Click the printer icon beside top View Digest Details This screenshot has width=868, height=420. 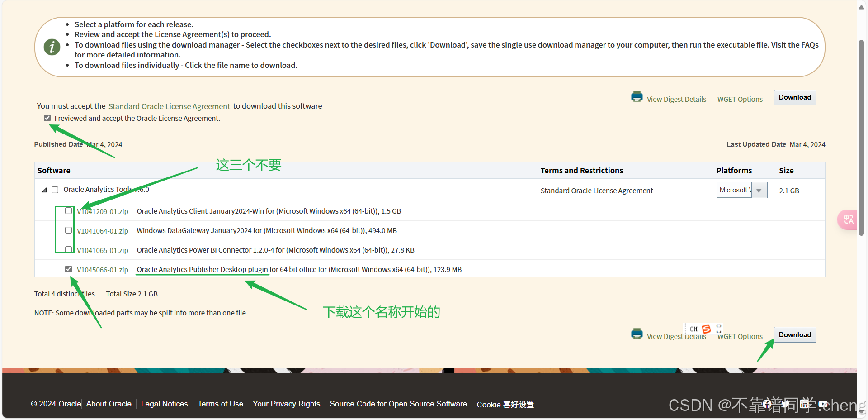tap(637, 96)
